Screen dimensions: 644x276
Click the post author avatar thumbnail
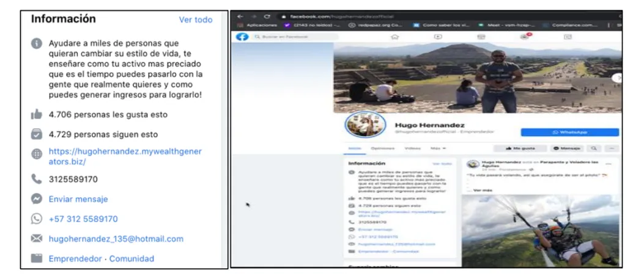pos(473,164)
